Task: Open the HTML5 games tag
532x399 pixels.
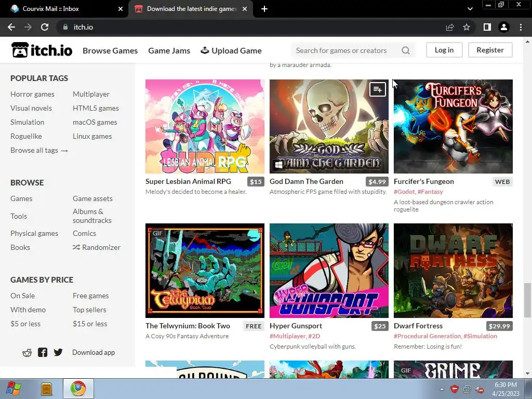Action: coord(96,108)
